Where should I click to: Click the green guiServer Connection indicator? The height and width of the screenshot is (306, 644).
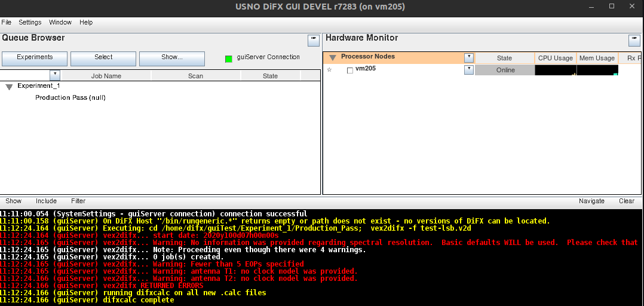point(228,59)
